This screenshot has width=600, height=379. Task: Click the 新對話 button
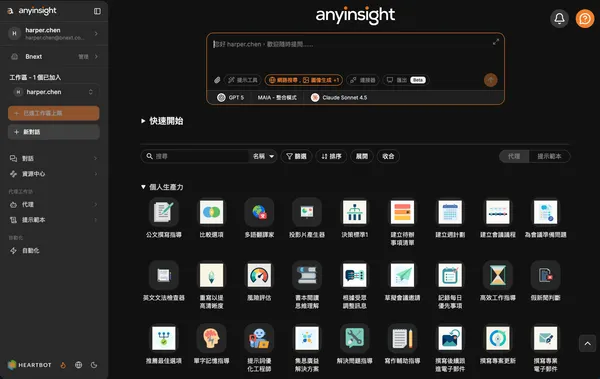point(54,132)
